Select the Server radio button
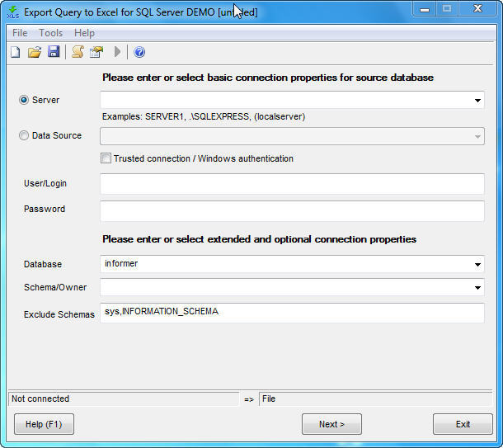 pyautogui.click(x=24, y=100)
